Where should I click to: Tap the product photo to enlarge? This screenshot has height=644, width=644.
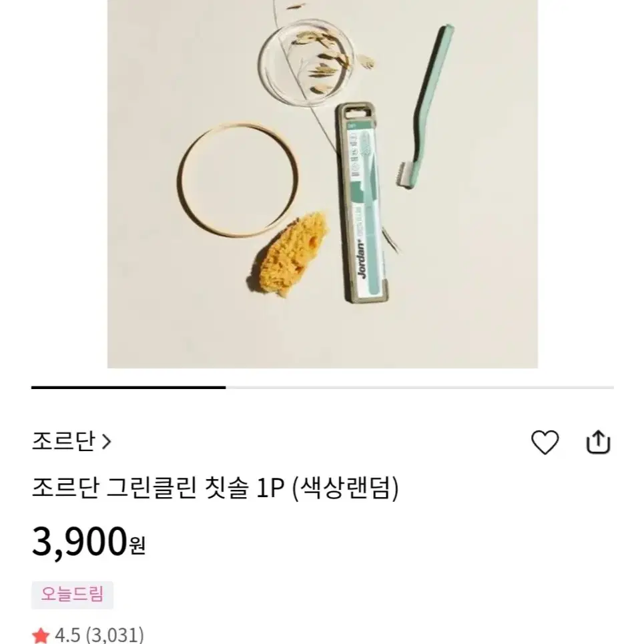click(x=322, y=184)
